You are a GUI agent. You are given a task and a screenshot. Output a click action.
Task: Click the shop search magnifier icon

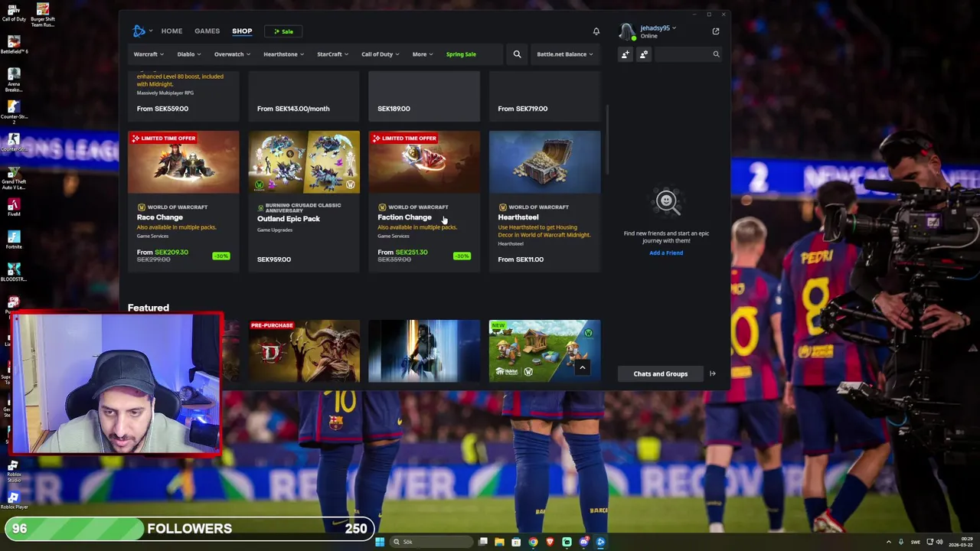pos(517,54)
